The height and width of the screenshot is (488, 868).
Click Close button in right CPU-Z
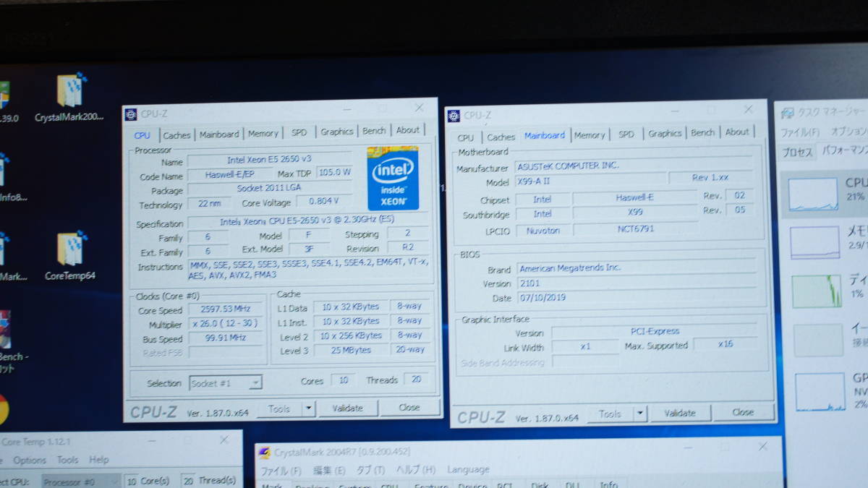tap(742, 412)
